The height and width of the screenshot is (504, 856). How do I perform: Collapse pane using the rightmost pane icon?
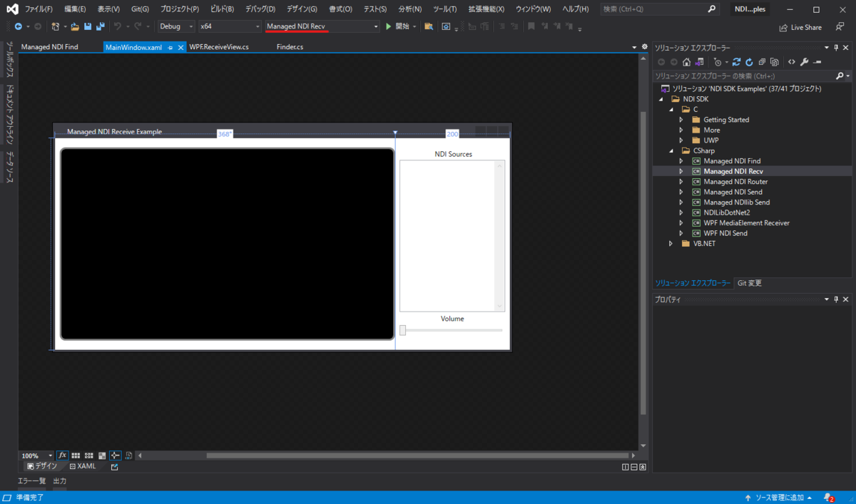(x=643, y=467)
